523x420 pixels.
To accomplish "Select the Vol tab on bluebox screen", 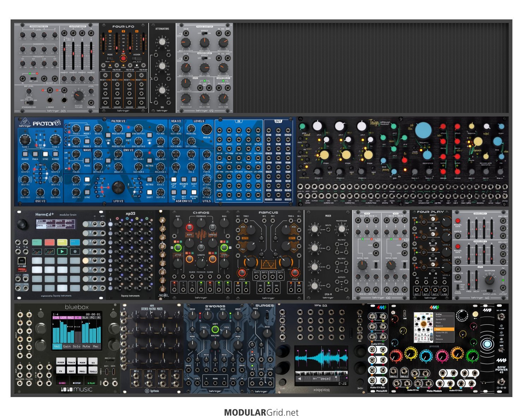I will (57, 346).
